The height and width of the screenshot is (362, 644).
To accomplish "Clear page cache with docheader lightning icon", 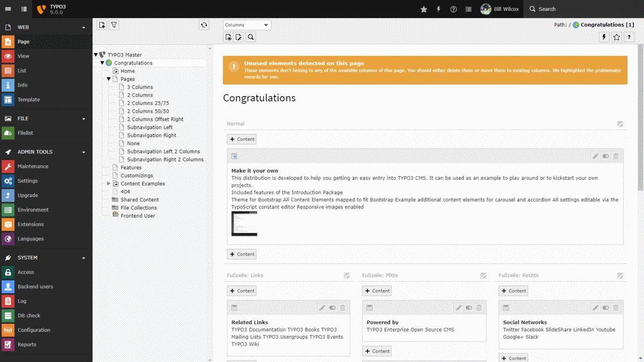I will [x=604, y=37].
